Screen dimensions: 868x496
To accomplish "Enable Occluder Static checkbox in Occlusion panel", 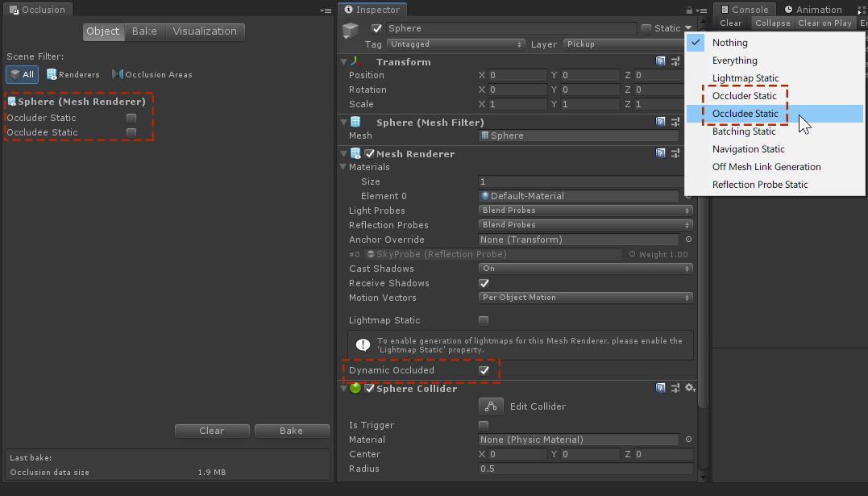I will (x=131, y=118).
